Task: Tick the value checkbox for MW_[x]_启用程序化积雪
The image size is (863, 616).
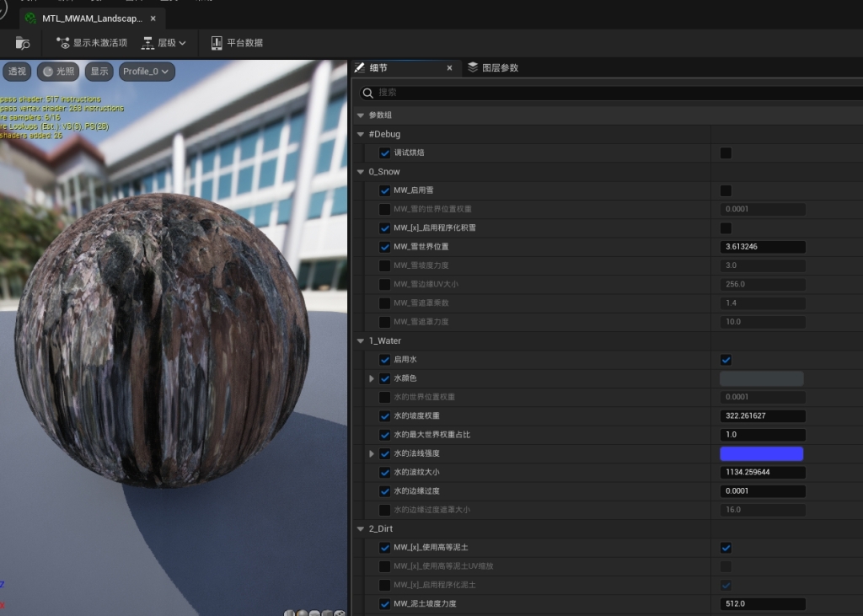Action: click(726, 228)
